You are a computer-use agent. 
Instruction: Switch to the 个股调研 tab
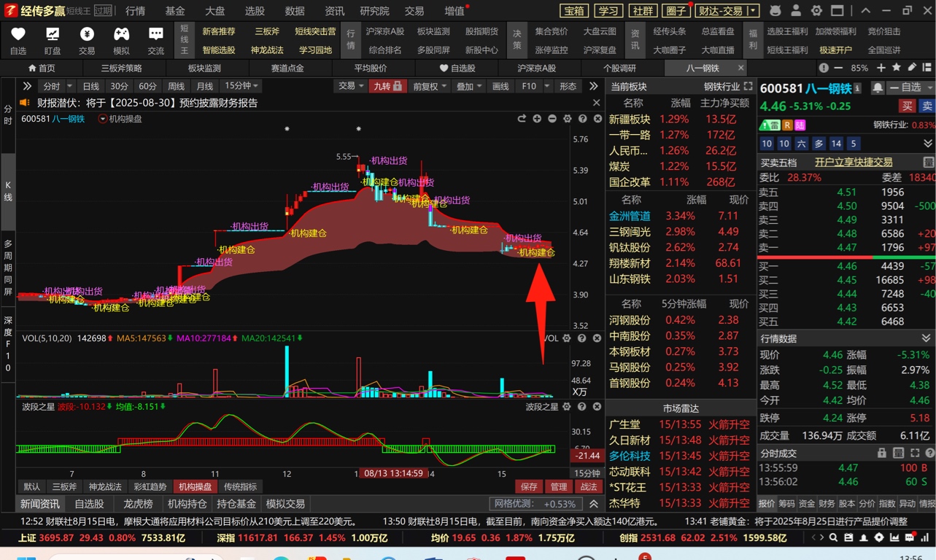click(x=619, y=68)
